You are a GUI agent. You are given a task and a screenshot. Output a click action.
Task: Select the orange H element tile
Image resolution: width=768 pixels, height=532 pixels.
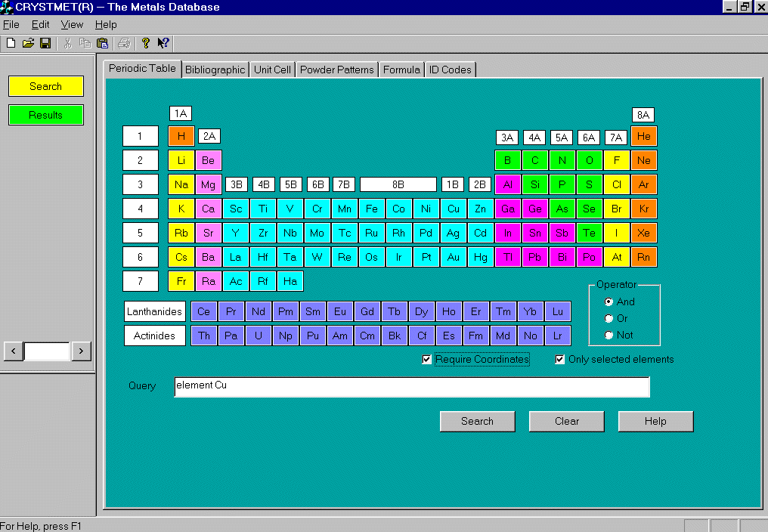pyautogui.click(x=181, y=136)
